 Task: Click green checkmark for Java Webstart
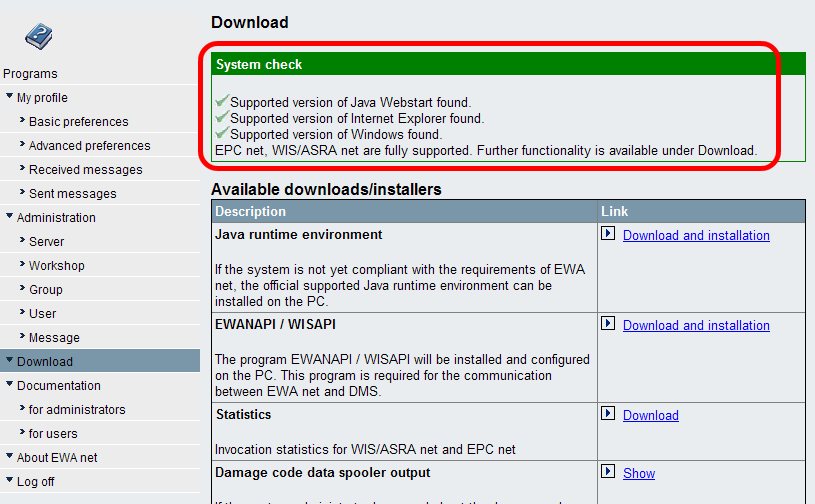coord(222,101)
